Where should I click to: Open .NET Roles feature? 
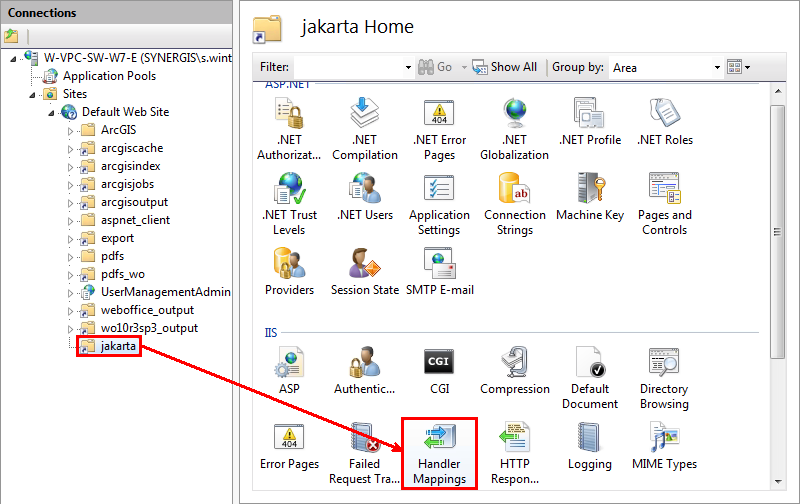664,122
